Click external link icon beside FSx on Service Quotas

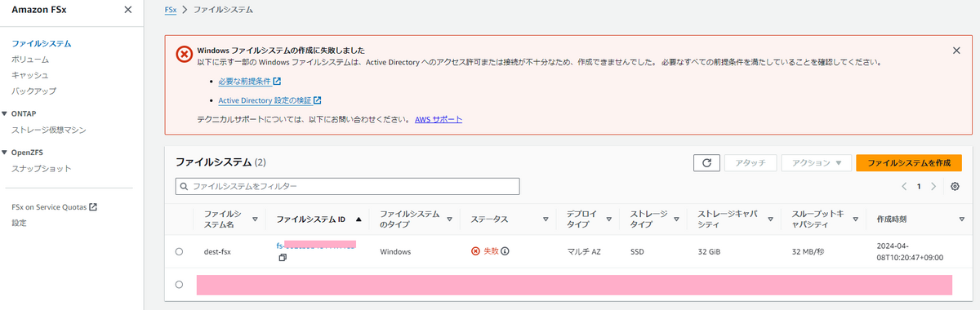93,207
